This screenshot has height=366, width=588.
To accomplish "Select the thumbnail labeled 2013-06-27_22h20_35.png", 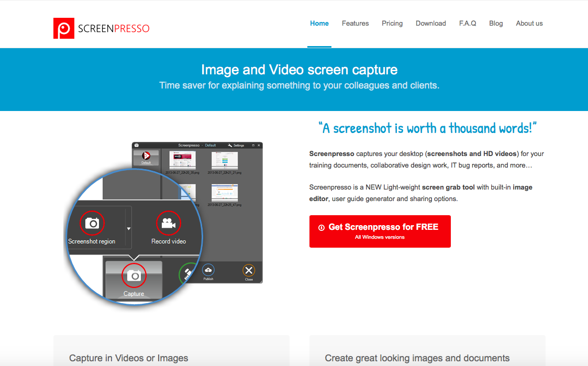I will (x=182, y=161).
